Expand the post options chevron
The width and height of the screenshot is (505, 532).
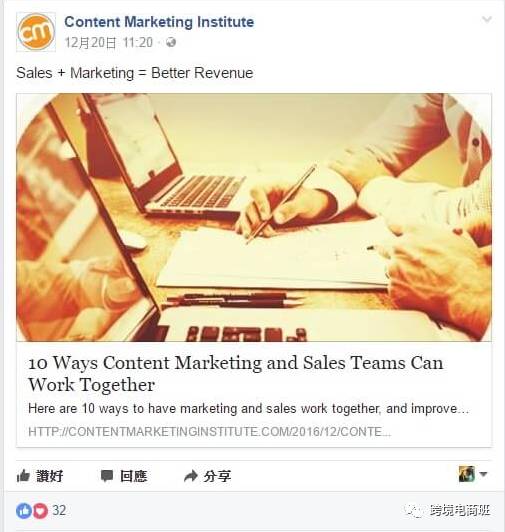pos(487,19)
